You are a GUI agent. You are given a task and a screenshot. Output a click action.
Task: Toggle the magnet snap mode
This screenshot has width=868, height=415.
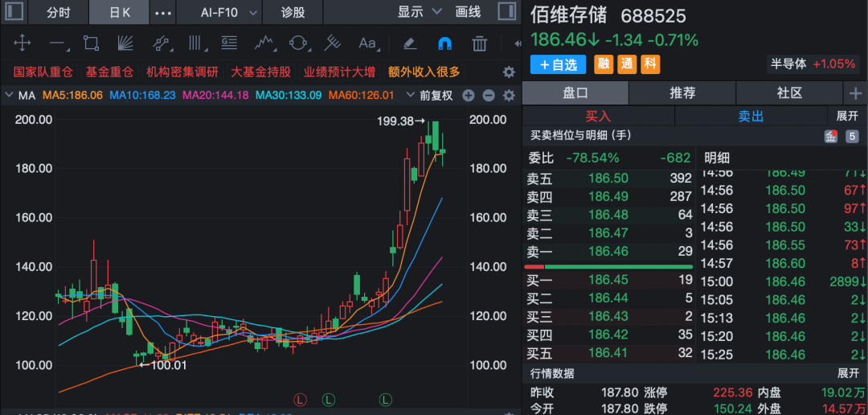444,43
